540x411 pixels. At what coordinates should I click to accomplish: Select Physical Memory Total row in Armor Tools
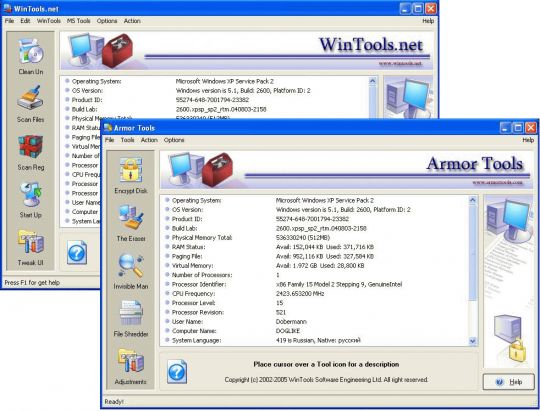coord(316,237)
